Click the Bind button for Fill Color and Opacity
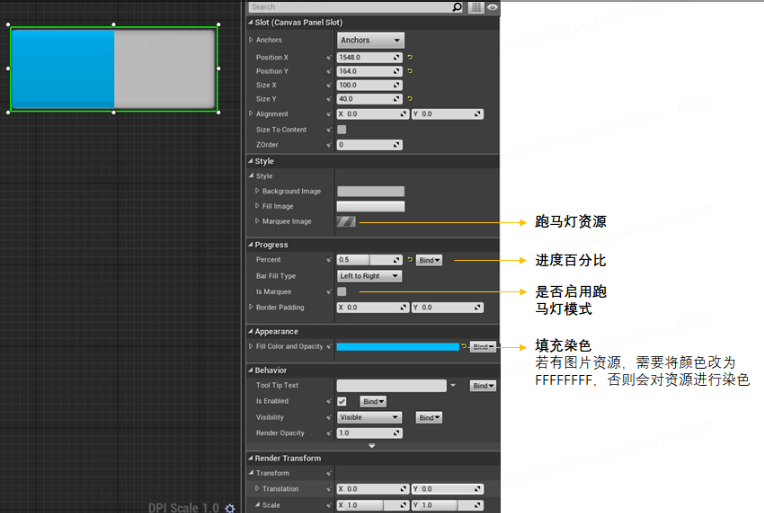Screen dimensions: 764x513 click(x=483, y=347)
